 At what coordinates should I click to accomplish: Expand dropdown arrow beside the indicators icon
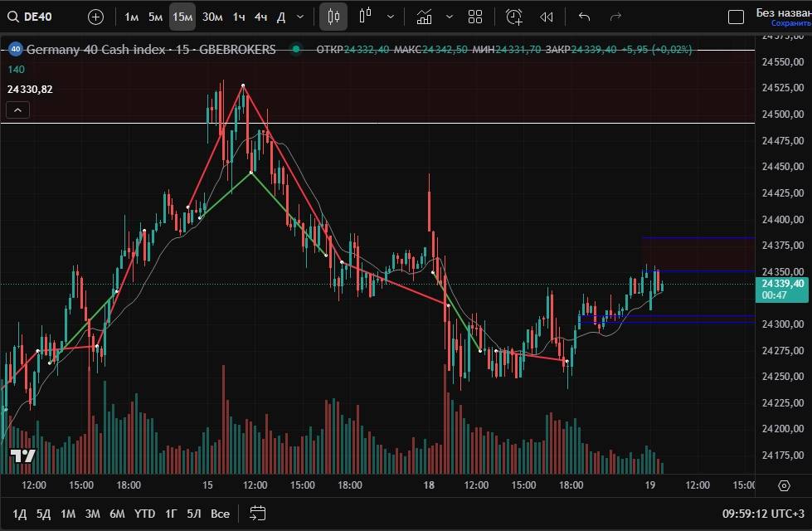tap(450, 17)
